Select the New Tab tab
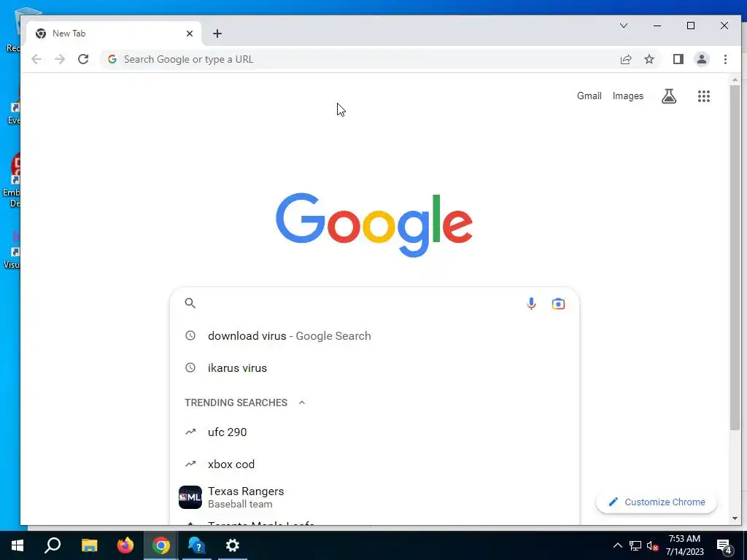This screenshot has width=747, height=560. tap(115, 34)
